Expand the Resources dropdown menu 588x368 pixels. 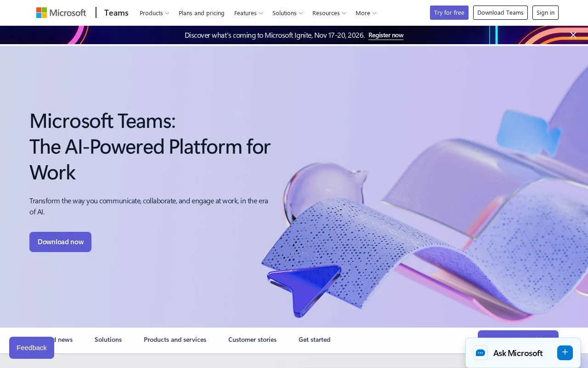coord(329,13)
